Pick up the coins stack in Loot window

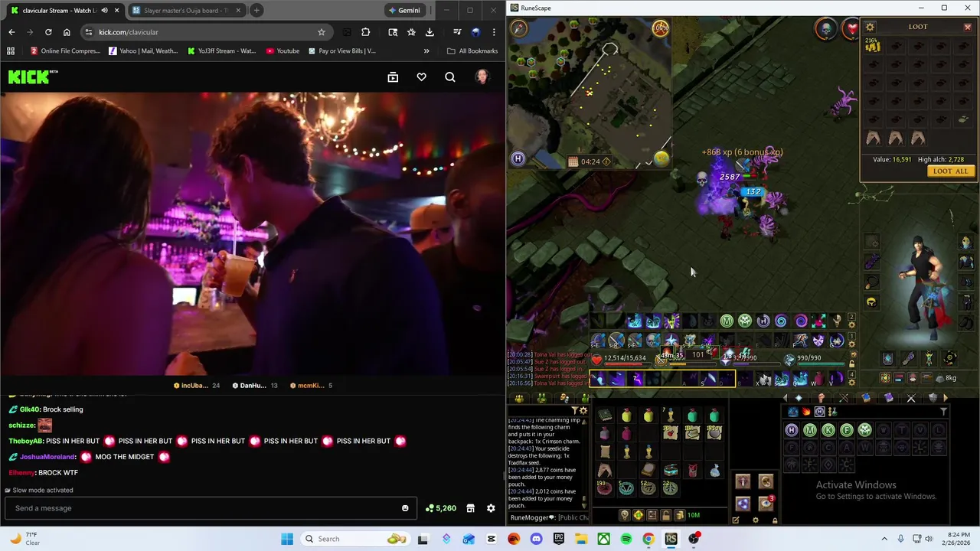point(873,46)
